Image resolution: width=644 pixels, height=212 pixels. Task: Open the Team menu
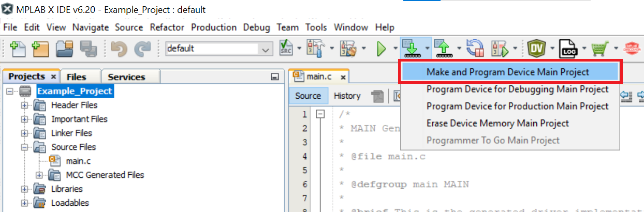tap(288, 27)
